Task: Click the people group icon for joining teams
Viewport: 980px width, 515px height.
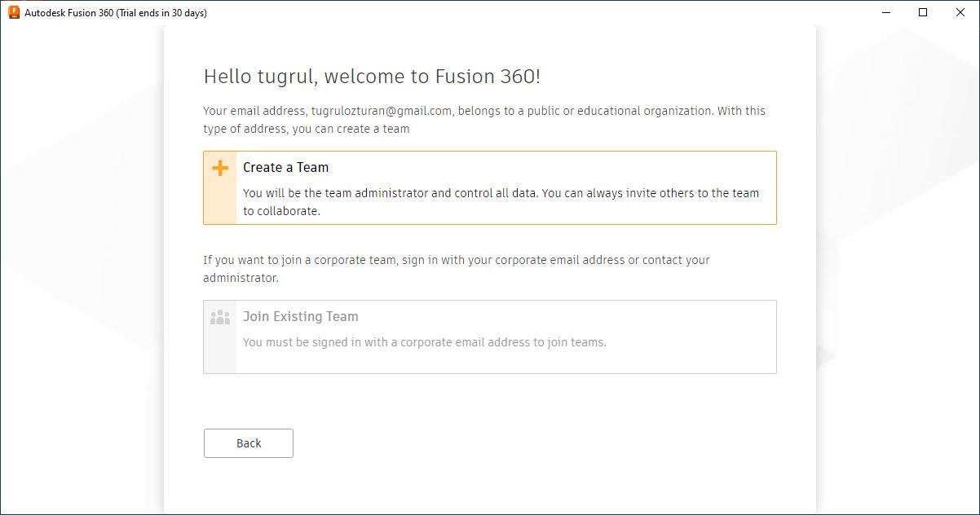Action: click(x=220, y=318)
